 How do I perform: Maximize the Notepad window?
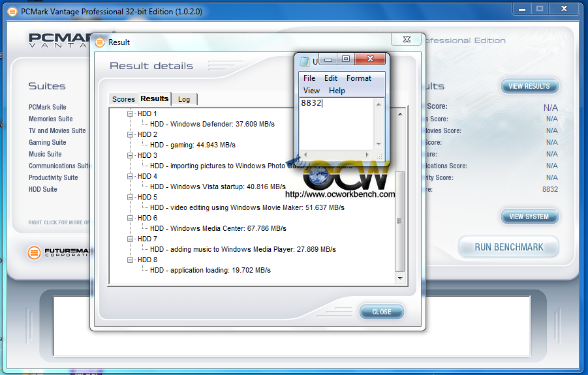[346, 59]
